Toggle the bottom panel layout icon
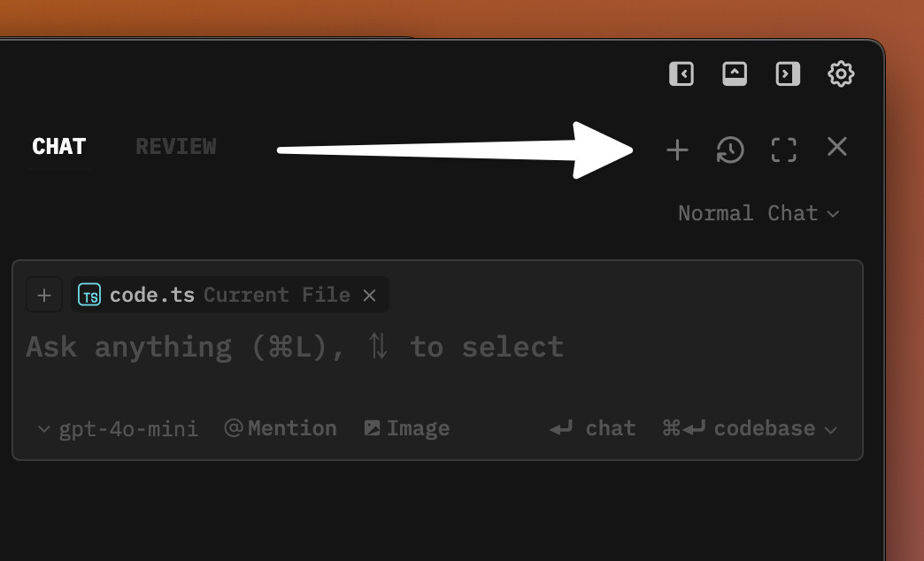Image resolution: width=924 pixels, height=561 pixels. point(735,73)
